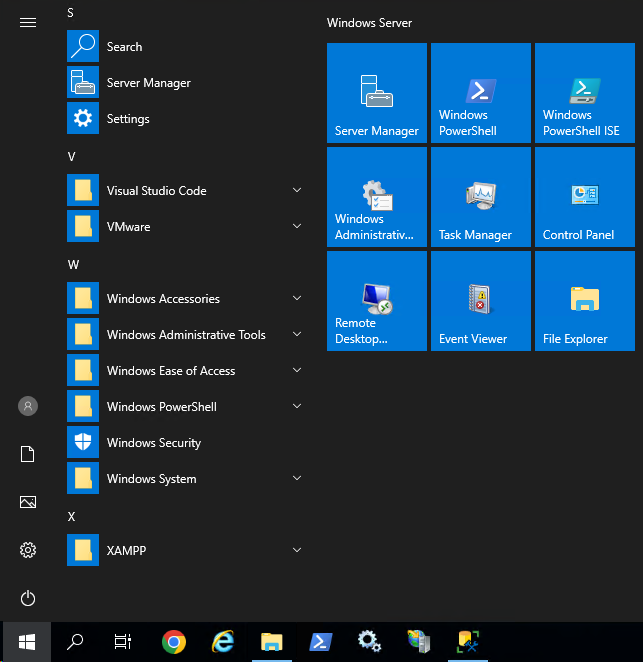Click the Power button icon
Viewport: 643px width, 662px height.
point(28,598)
